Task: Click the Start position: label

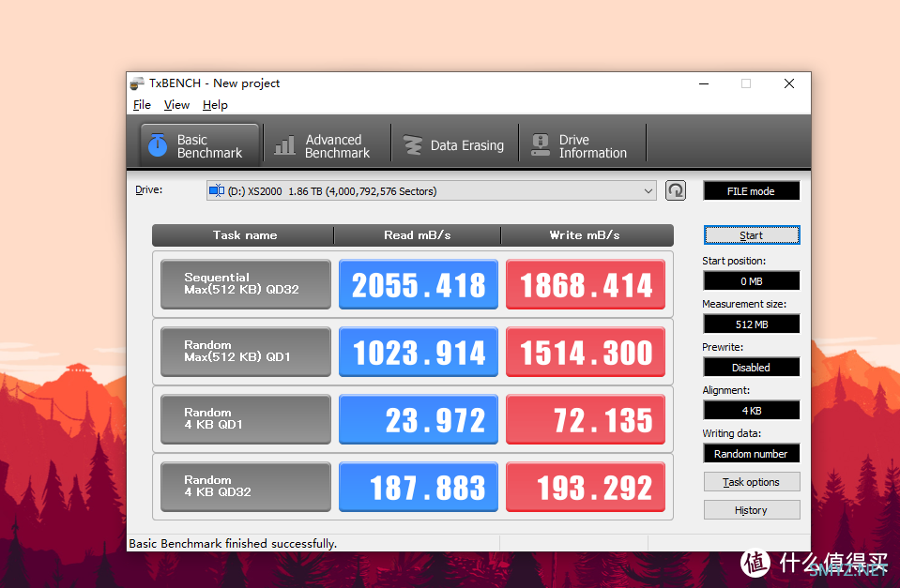Action: pos(734,261)
